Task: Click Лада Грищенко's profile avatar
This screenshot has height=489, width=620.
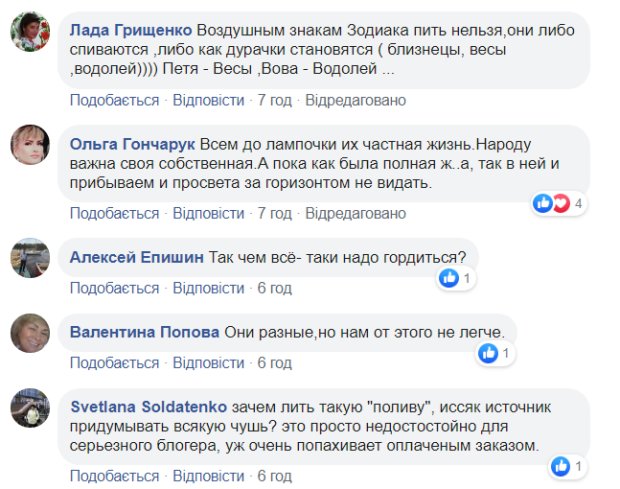Action: click(x=30, y=35)
